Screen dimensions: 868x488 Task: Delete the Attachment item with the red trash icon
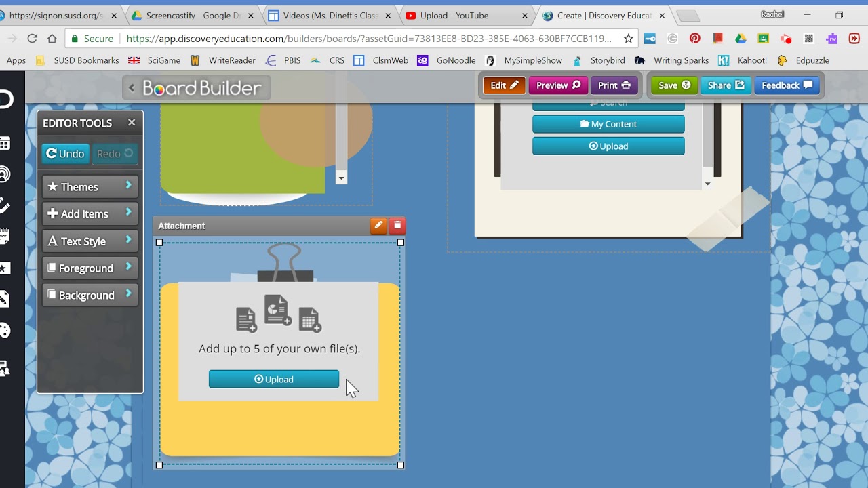click(x=397, y=226)
